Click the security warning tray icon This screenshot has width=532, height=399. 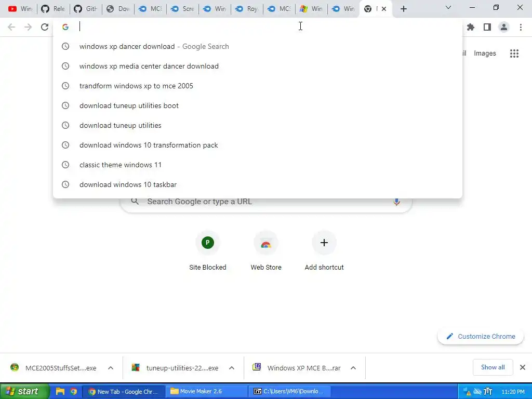pos(467,392)
